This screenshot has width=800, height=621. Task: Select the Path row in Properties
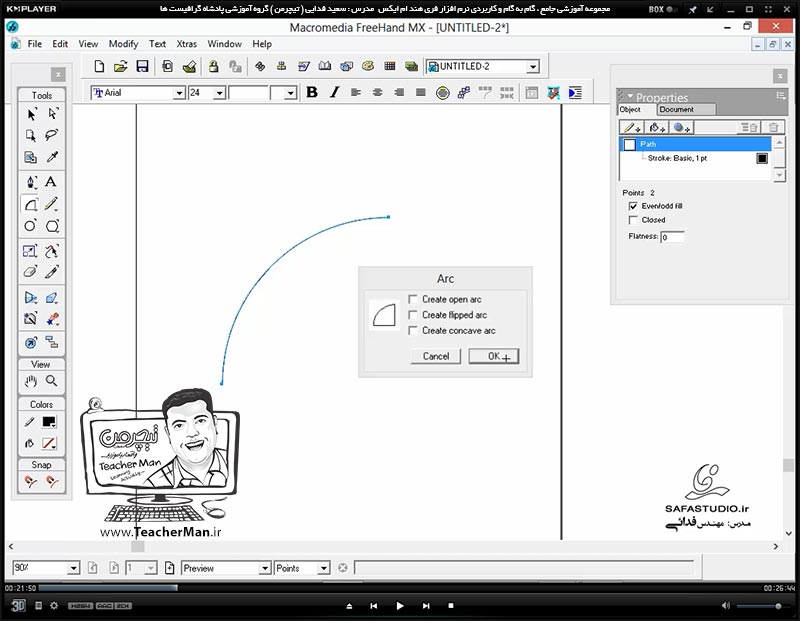coord(695,144)
